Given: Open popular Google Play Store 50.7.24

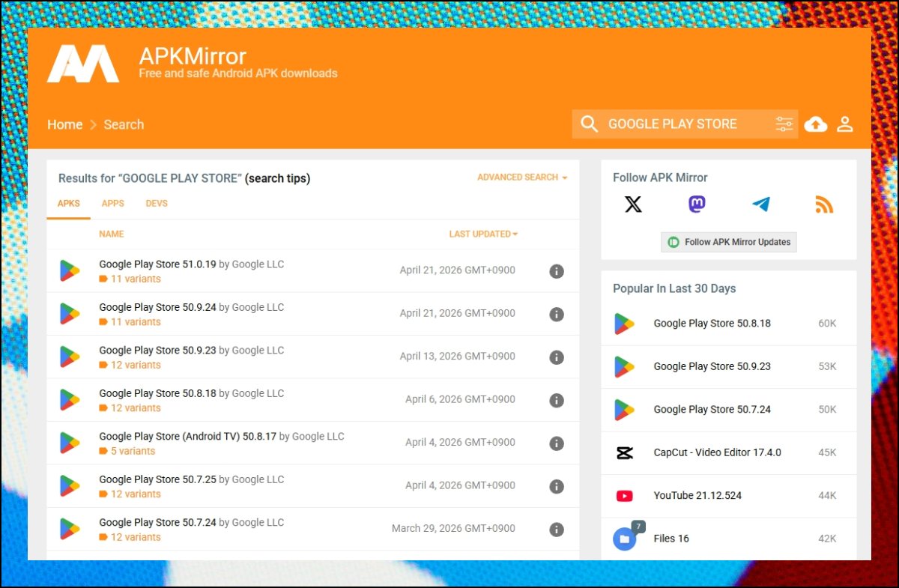Looking at the screenshot, I should tap(712, 410).
